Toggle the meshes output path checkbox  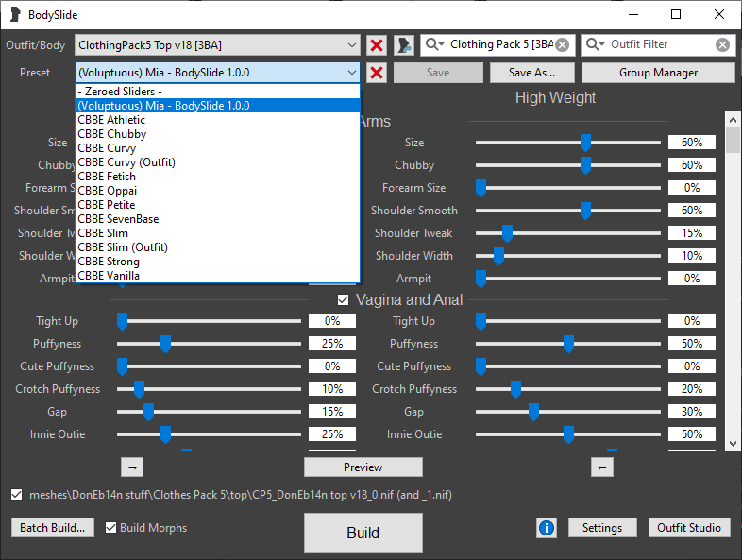[x=17, y=495]
